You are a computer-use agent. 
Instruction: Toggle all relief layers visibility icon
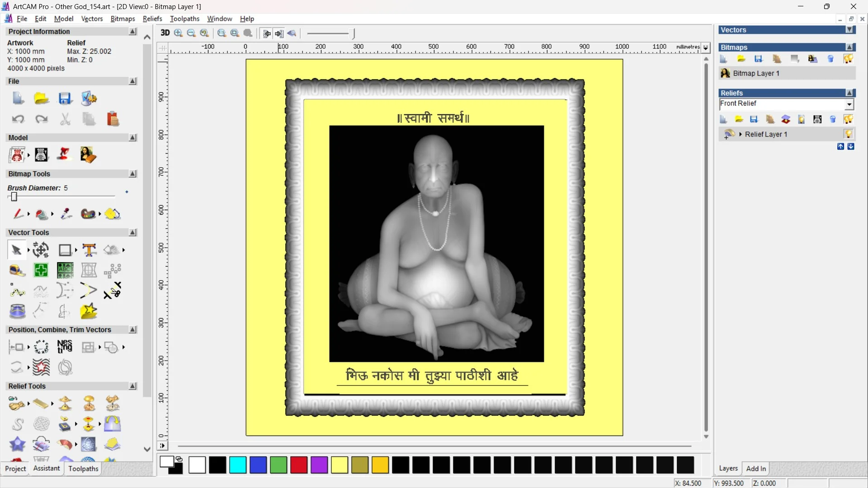848,119
